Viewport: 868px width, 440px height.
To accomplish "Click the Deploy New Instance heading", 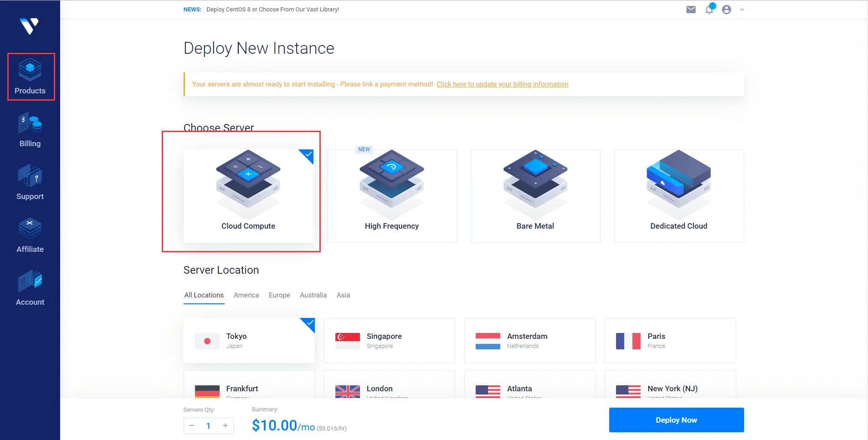I will click(x=259, y=48).
